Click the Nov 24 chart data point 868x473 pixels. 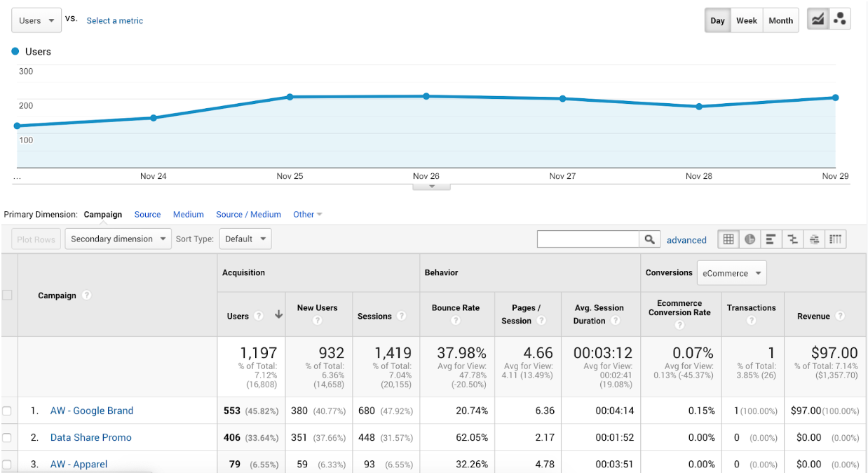pyautogui.click(x=154, y=118)
